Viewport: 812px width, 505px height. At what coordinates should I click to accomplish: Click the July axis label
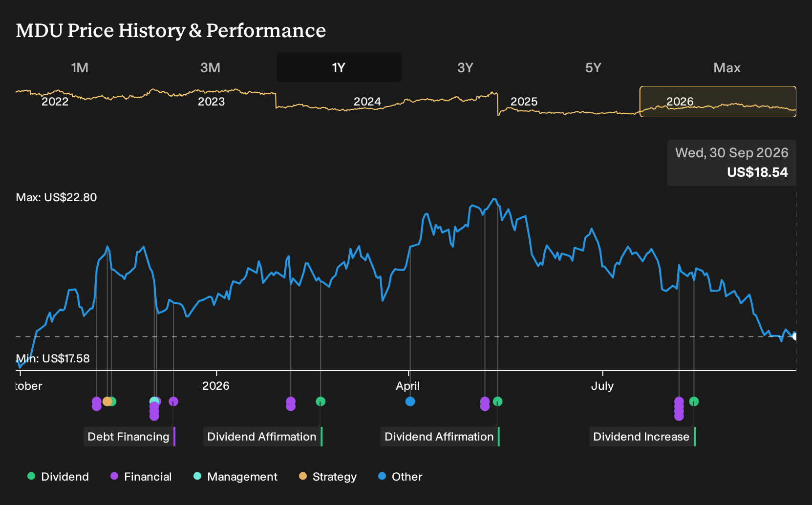tap(602, 386)
